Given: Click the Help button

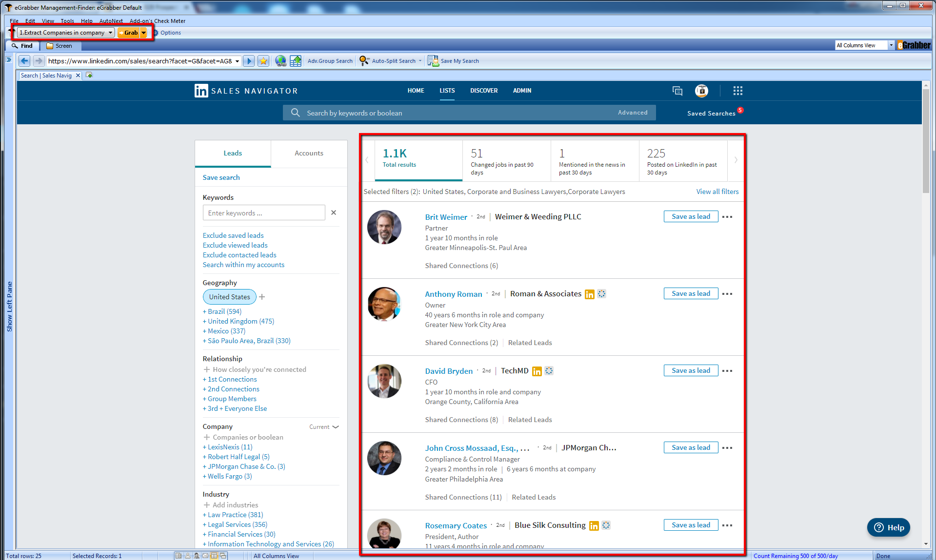Looking at the screenshot, I should coord(889,527).
